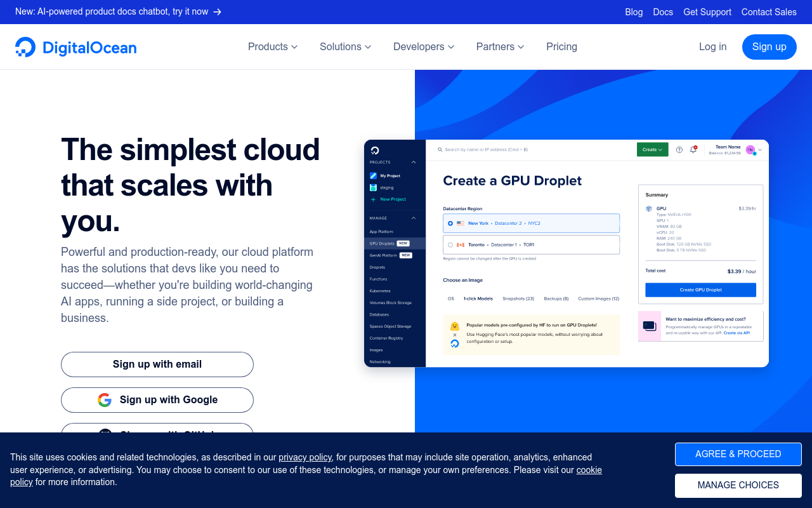Open Networking in sidebar

pos(380,362)
